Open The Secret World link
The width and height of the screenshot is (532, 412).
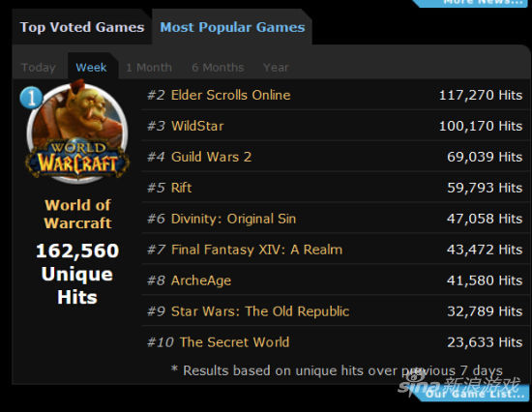coord(234,342)
